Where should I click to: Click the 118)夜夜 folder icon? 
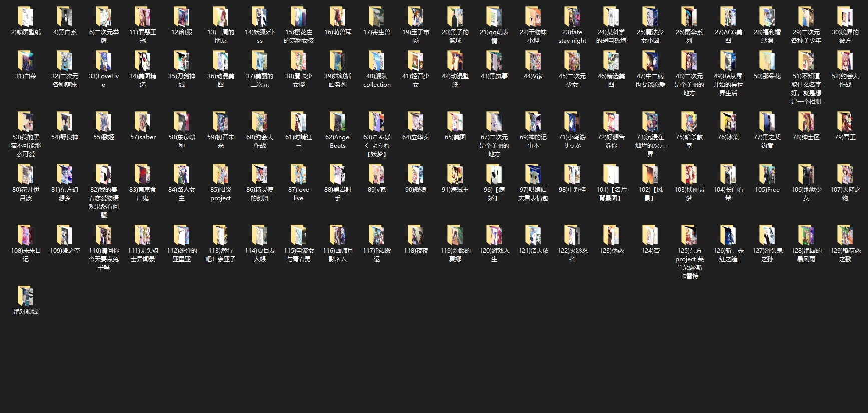415,235
